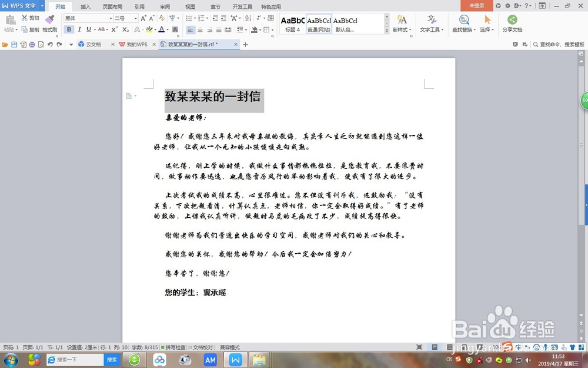Viewport: 588px width, 368px height.
Task: Close the 致某某某的一封信.rtf tab
Action: pyautogui.click(x=236, y=44)
